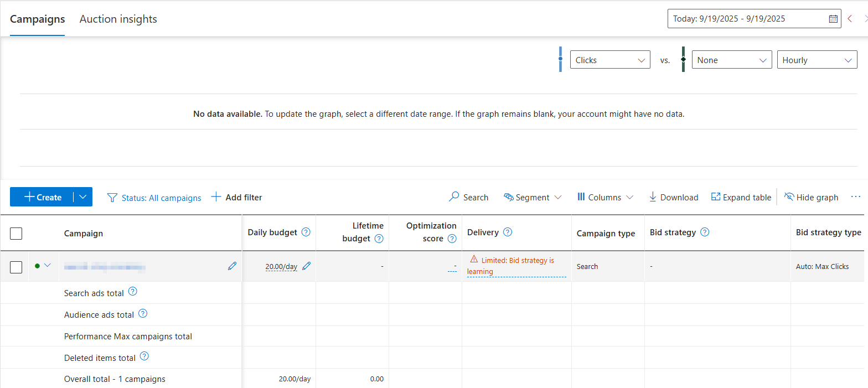
Task: Open the Hourly granularity dropdown
Action: (x=817, y=60)
